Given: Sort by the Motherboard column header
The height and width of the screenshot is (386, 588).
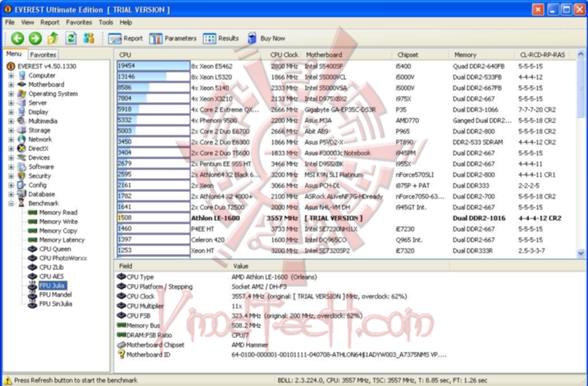Looking at the screenshot, I should [347, 55].
